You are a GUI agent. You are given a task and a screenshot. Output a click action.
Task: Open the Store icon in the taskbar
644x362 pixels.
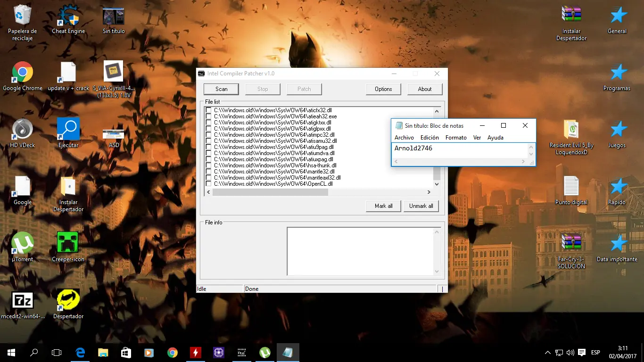coord(126,352)
